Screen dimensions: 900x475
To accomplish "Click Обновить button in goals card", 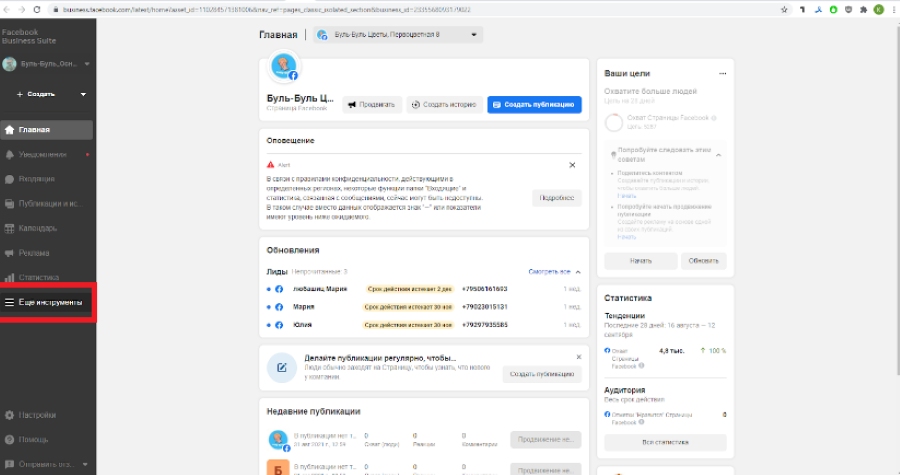I will (x=704, y=261).
